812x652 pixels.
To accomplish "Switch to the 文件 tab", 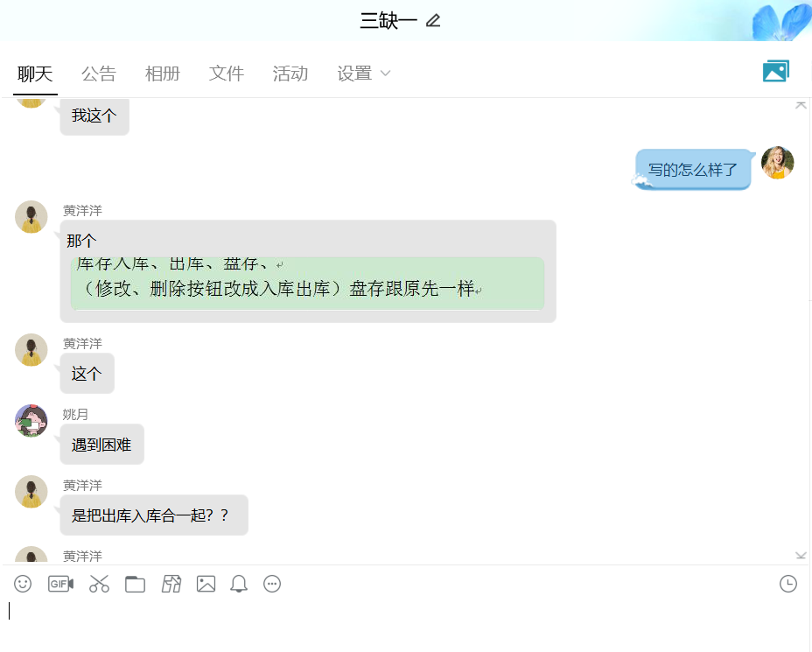I will point(227,74).
